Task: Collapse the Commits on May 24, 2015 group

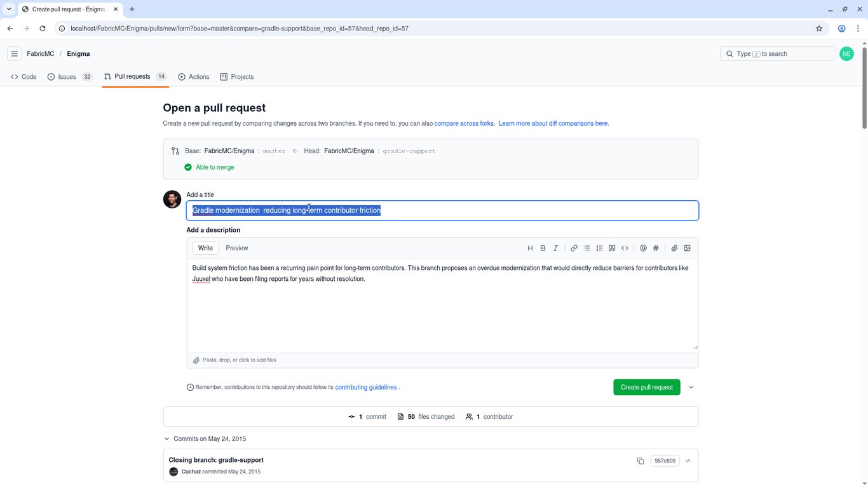Action: point(166,439)
